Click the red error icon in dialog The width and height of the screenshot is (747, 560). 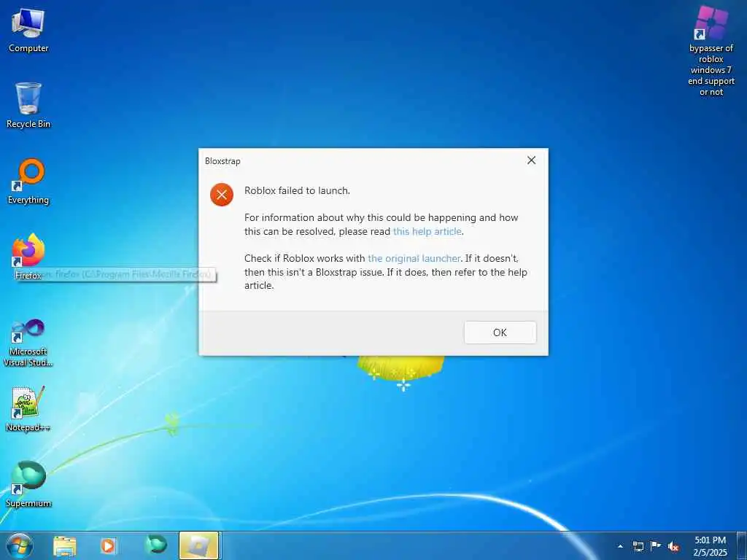[x=222, y=194]
